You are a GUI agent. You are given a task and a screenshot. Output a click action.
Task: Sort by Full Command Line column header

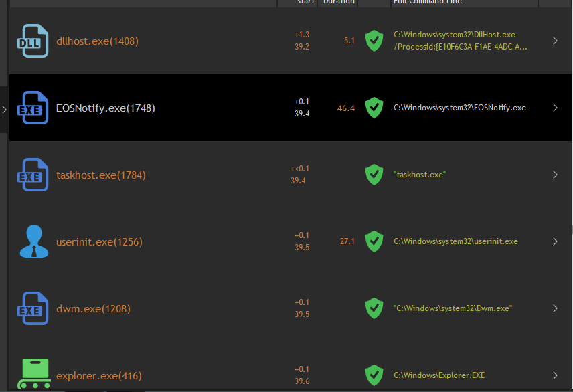click(427, 2)
